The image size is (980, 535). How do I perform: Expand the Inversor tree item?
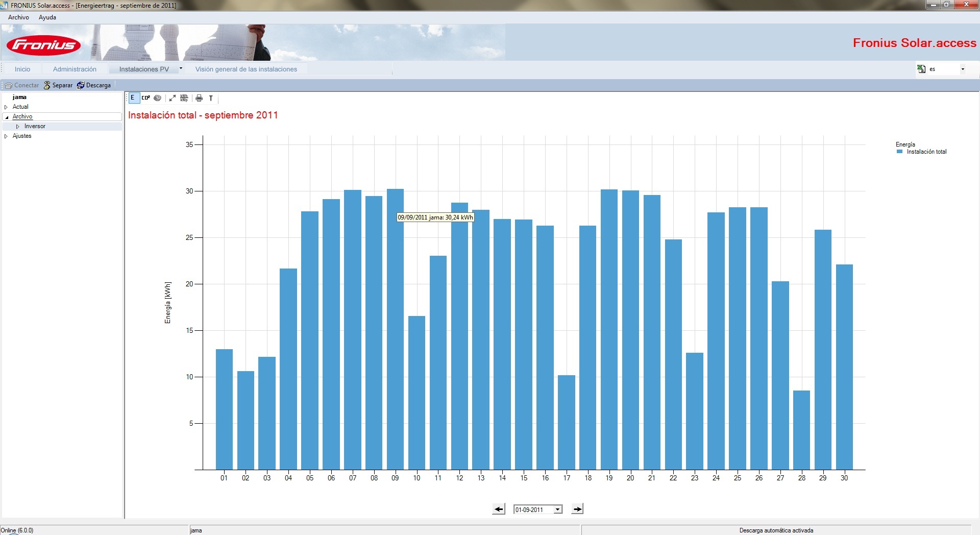pos(17,127)
